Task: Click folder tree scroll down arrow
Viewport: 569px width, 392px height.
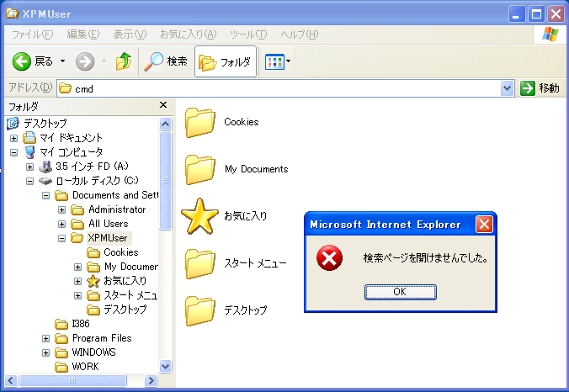Action: [165, 366]
